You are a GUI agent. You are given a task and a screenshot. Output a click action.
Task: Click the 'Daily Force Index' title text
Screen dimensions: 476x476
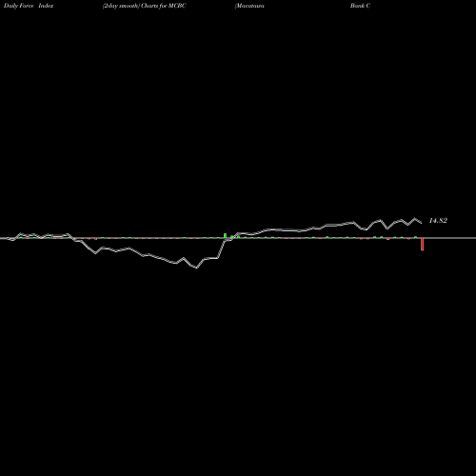click(x=29, y=6)
